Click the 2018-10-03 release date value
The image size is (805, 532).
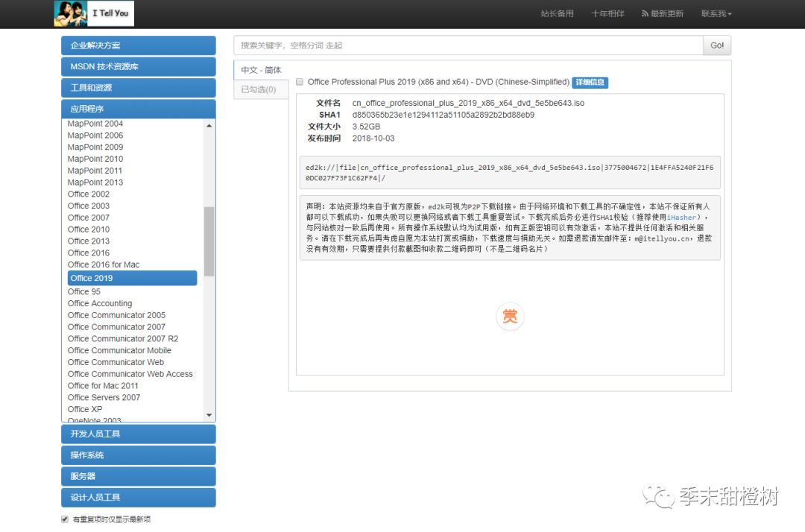[373, 139]
